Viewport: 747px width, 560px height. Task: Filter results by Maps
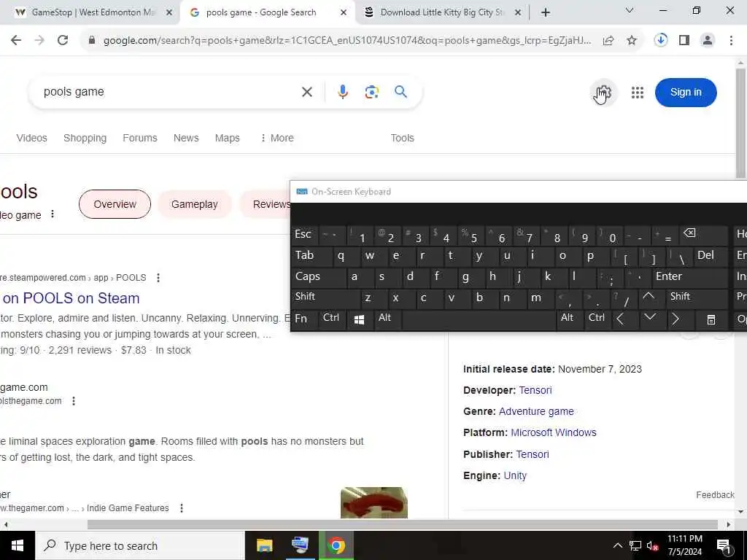tap(227, 138)
